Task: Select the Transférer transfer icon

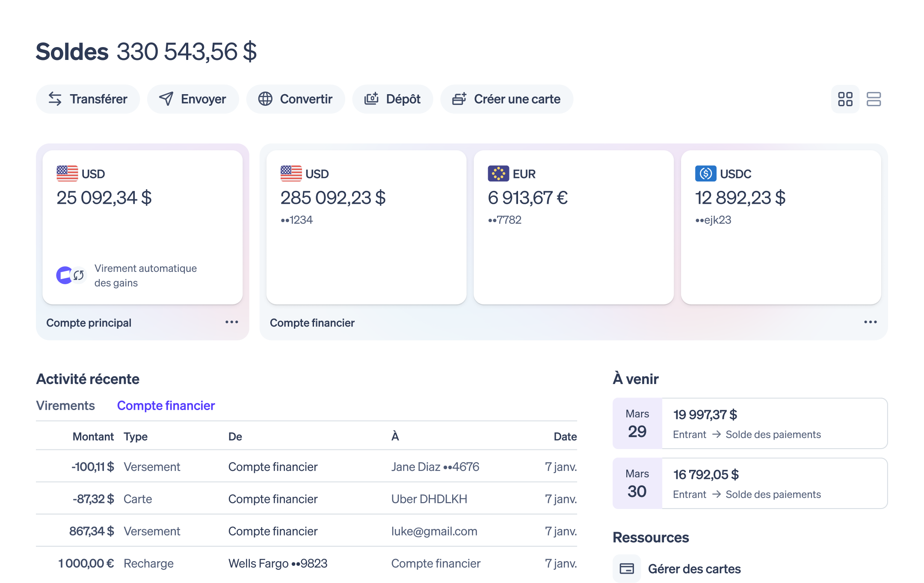Action: [x=55, y=99]
